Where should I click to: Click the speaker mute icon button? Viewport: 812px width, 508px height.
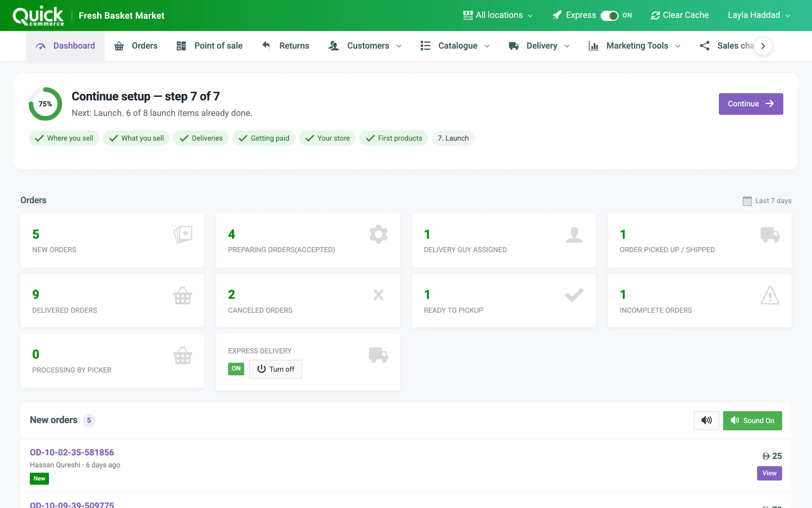(x=706, y=420)
